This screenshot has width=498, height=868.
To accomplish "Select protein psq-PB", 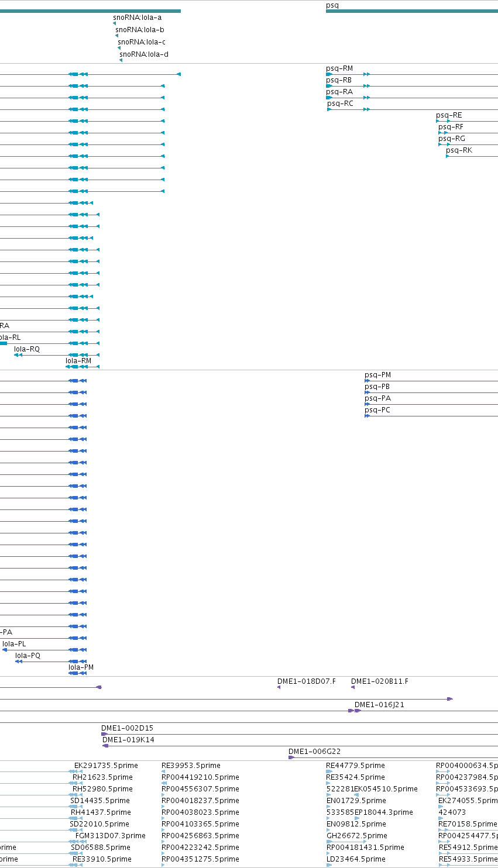I will (377, 387).
